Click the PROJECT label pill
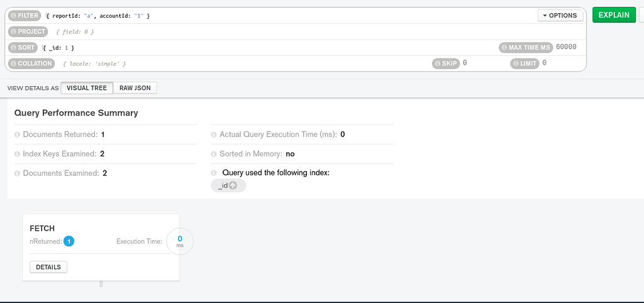 coord(28,31)
